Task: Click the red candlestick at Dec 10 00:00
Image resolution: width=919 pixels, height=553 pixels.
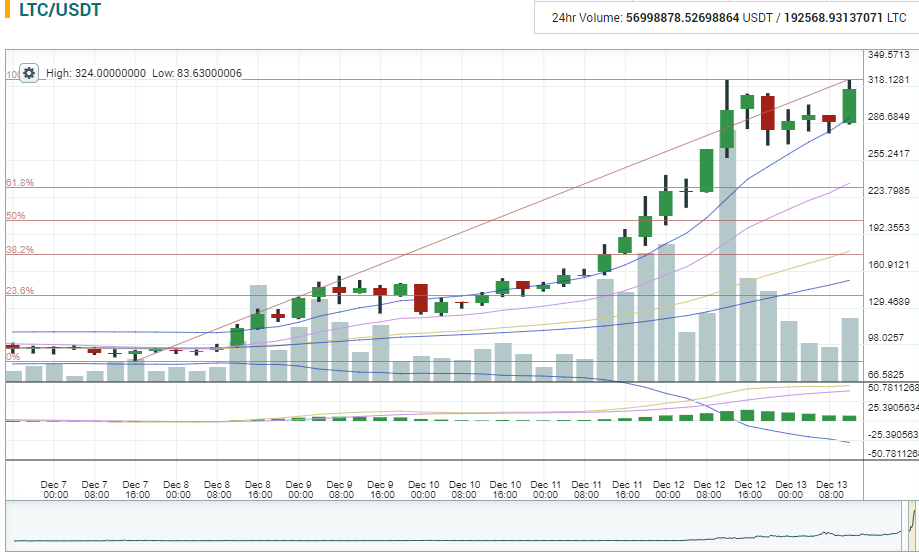Action: (421, 297)
